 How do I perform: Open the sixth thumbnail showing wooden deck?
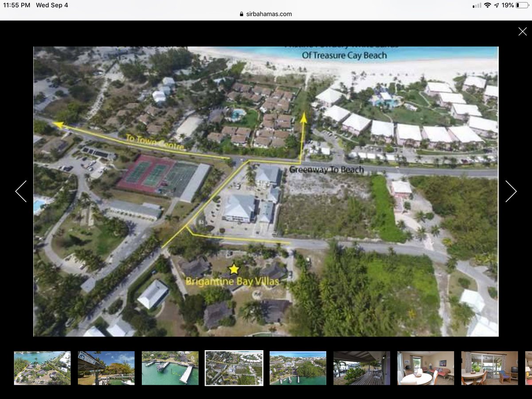click(x=361, y=368)
